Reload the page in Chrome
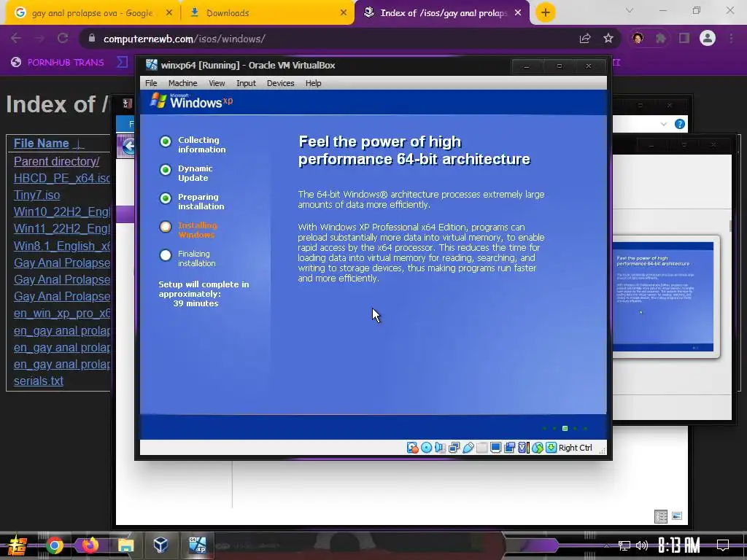The width and height of the screenshot is (747, 560). click(x=63, y=38)
